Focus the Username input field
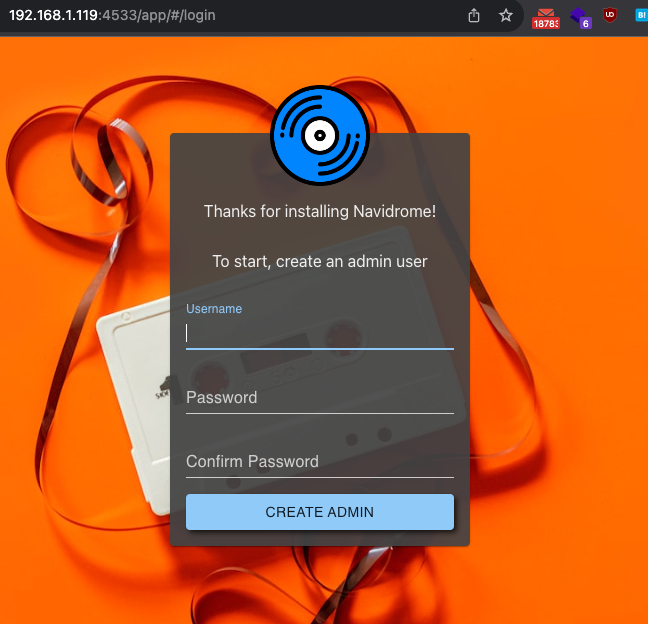 [320, 333]
